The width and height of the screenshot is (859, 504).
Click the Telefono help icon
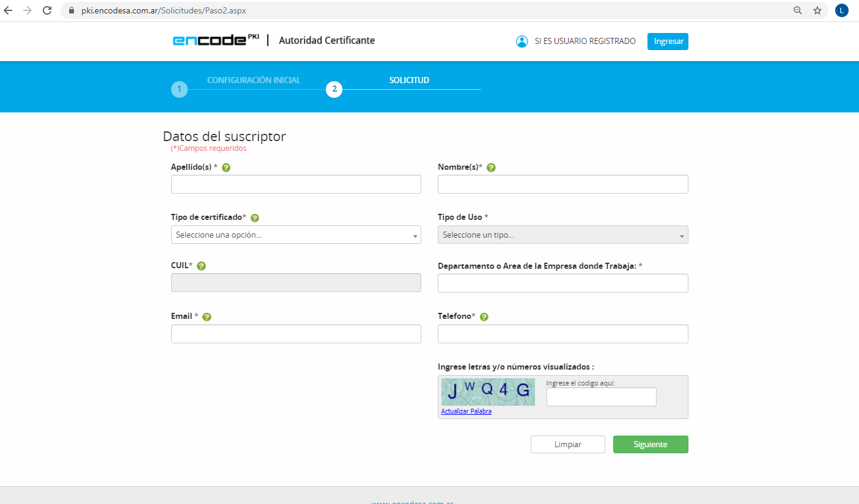click(484, 316)
